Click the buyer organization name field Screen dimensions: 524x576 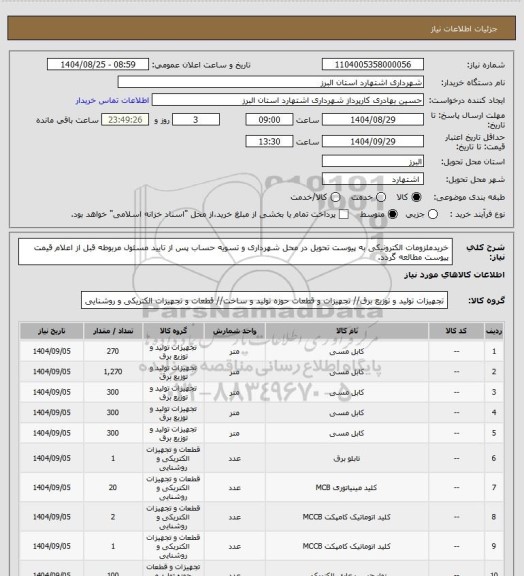click(270, 82)
